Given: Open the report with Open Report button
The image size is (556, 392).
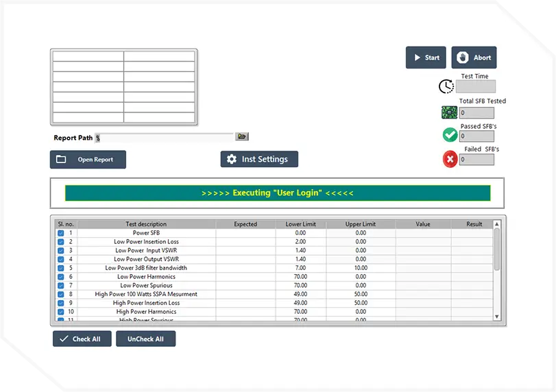Looking at the screenshot, I should click(x=88, y=160).
